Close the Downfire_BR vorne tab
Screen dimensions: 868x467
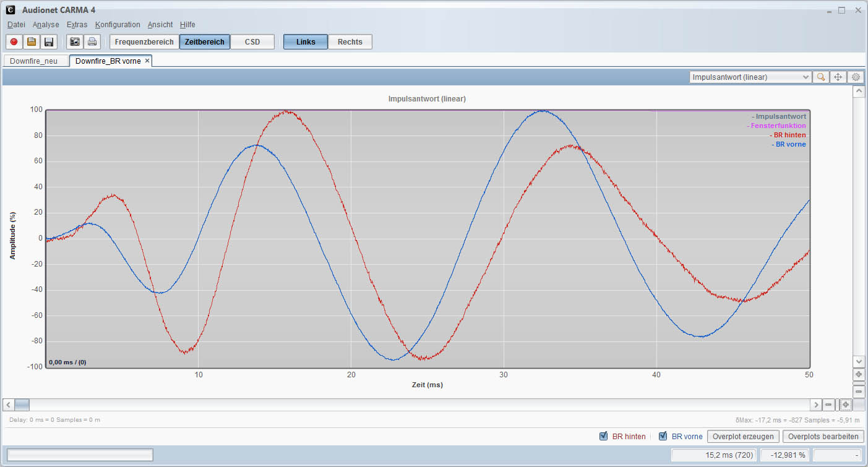pyautogui.click(x=147, y=61)
